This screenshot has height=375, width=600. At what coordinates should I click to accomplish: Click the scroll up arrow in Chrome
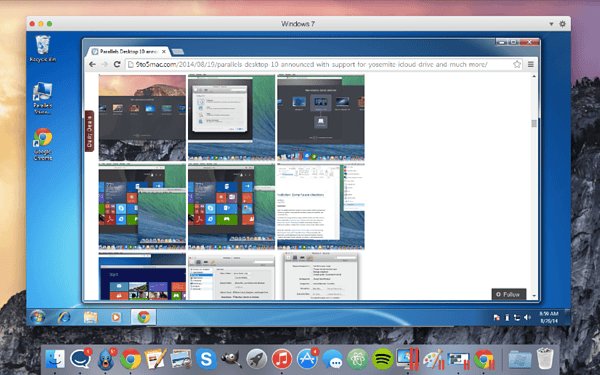pyautogui.click(x=534, y=77)
